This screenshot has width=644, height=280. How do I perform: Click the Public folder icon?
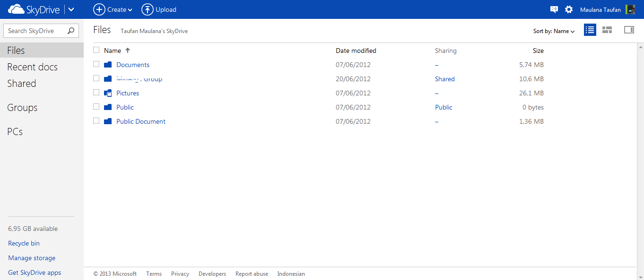[108, 107]
